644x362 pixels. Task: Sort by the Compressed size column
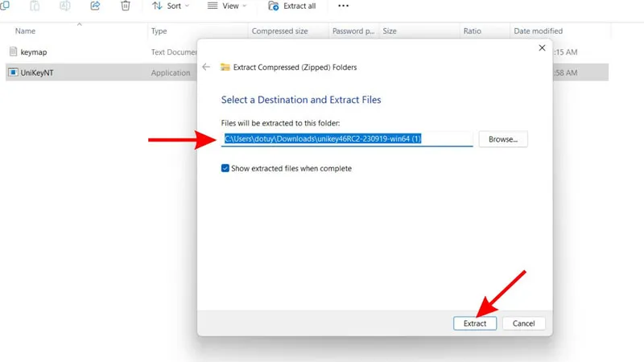click(279, 31)
